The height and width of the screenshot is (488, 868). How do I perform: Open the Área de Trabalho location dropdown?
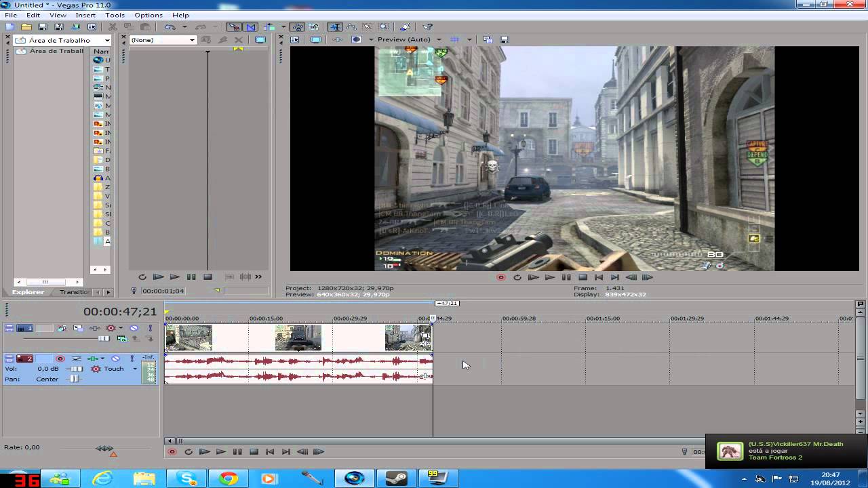(x=107, y=40)
